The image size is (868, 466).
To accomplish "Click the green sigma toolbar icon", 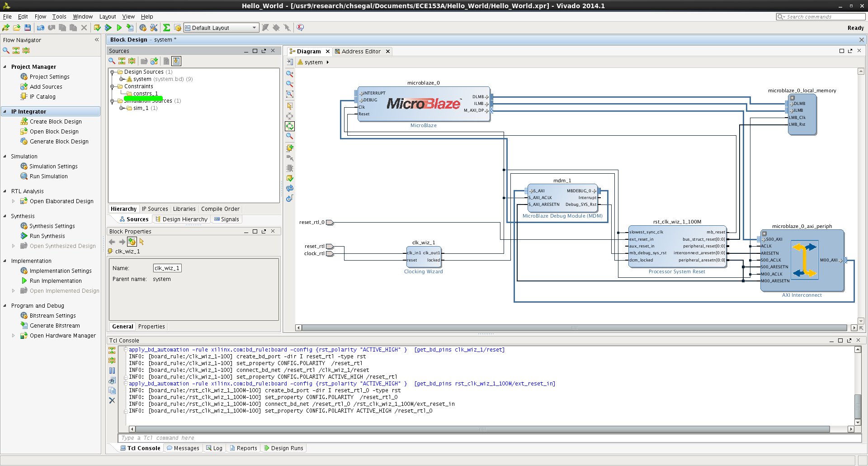I will [167, 28].
